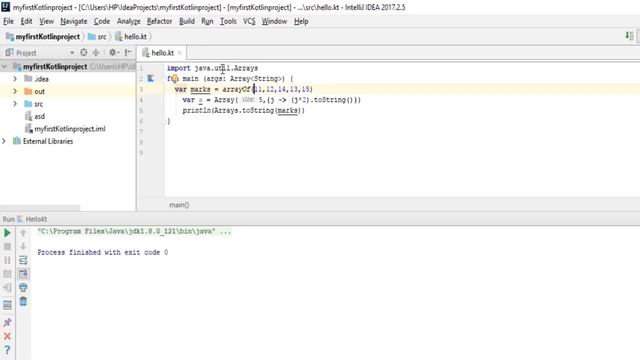The width and height of the screenshot is (640, 360).
Task: Collapse the myfirstKotlinproject root node
Action: point(4,67)
